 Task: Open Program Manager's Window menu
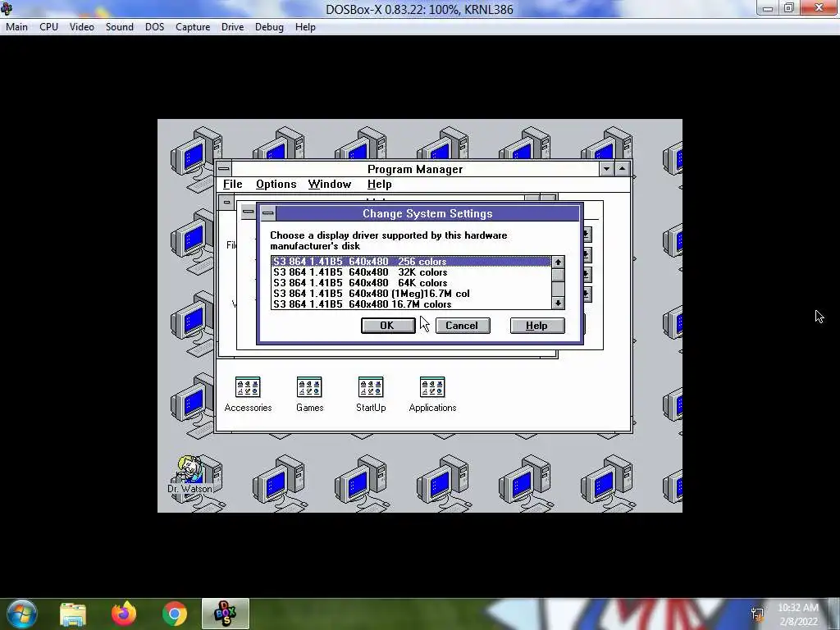coord(330,185)
